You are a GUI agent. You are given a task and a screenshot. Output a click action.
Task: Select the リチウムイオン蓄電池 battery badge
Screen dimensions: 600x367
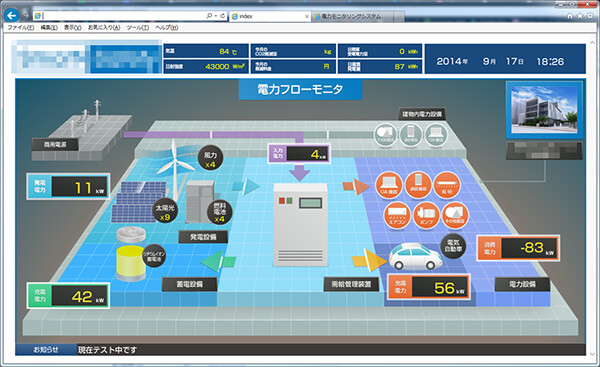coord(154,256)
